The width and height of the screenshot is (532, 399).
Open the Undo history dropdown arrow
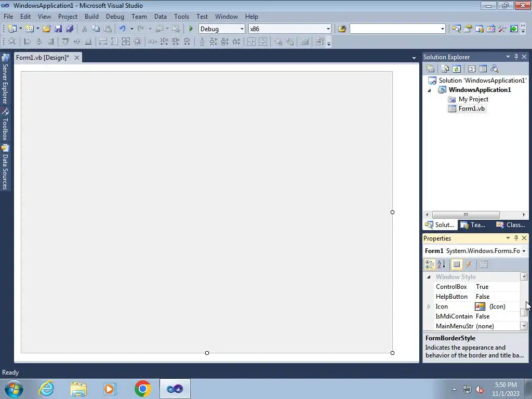[x=131, y=29]
